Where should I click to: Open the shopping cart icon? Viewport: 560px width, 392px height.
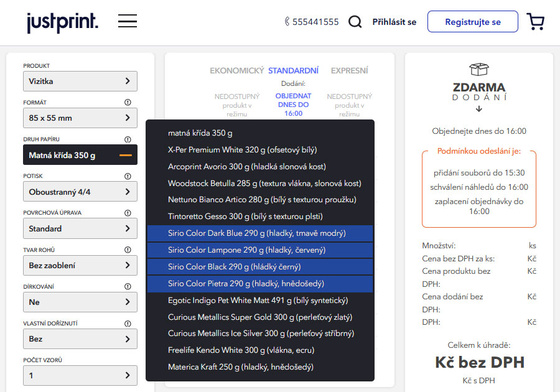535,21
